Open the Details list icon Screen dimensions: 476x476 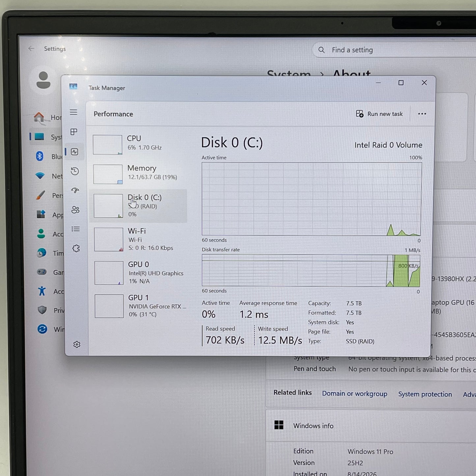point(76,229)
